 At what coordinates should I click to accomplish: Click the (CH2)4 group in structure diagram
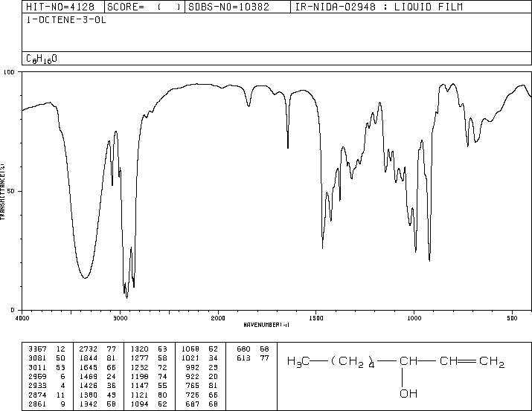point(353,362)
